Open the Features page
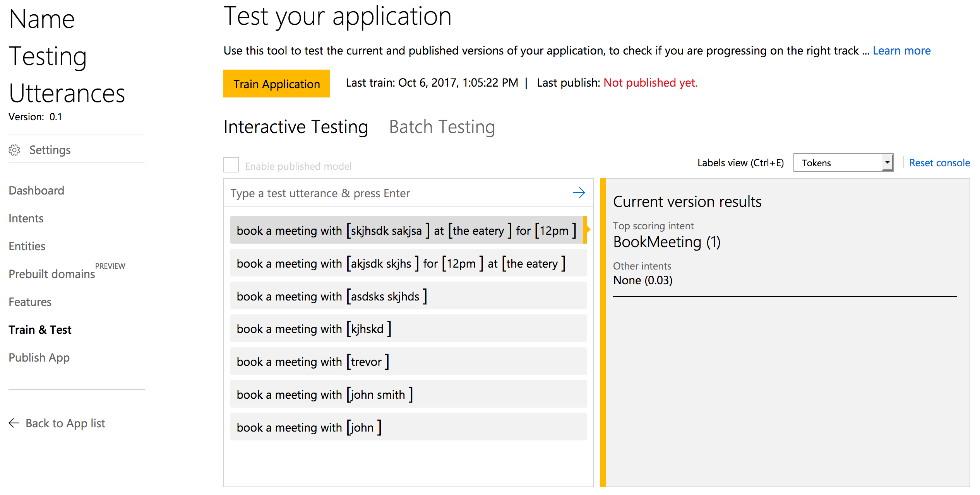 (30, 302)
